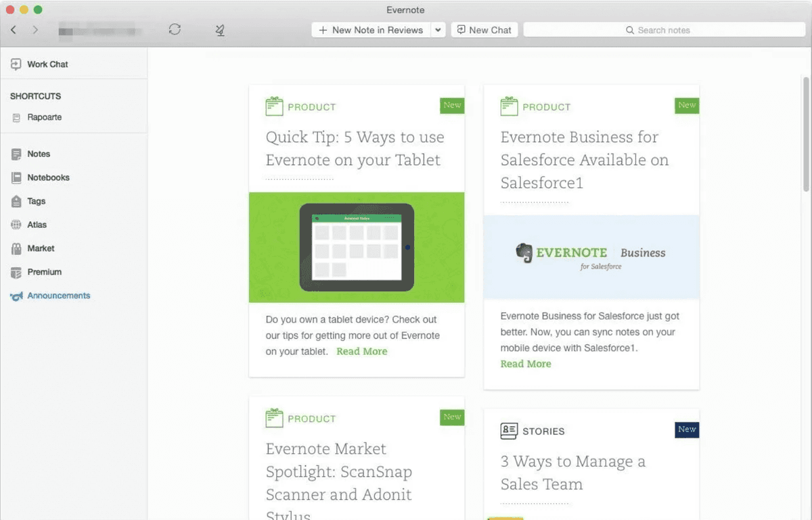Click Read More on Salesforce article
Image resolution: width=812 pixels, height=520 pixels.
tap(526, 364)
